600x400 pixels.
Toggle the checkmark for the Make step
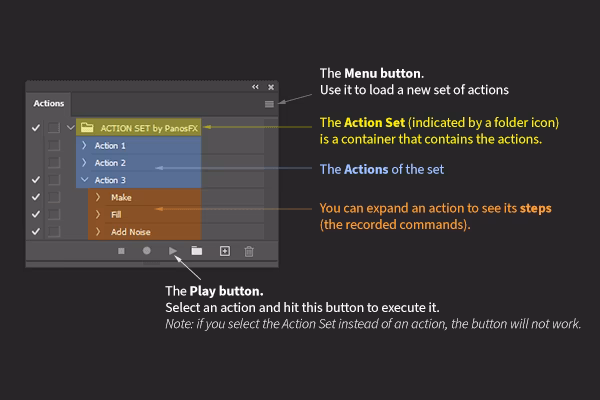pyautogui.click(x=36, y=197)
